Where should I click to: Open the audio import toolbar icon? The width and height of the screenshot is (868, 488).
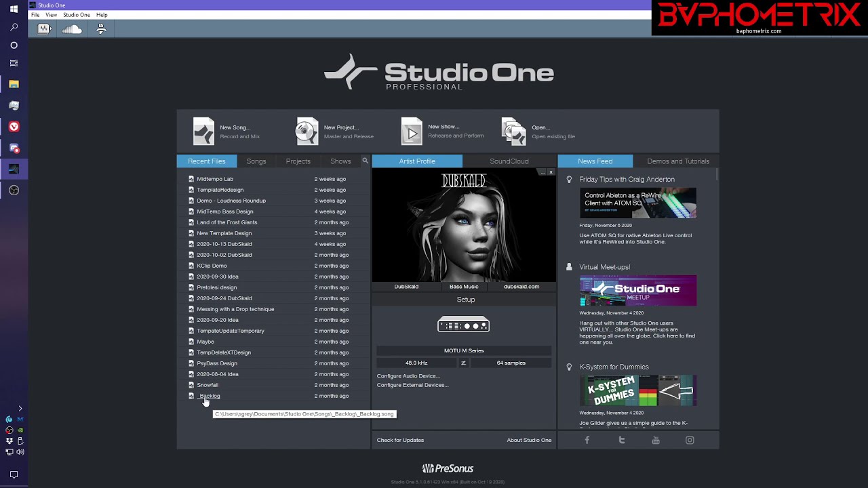(44, 29)
